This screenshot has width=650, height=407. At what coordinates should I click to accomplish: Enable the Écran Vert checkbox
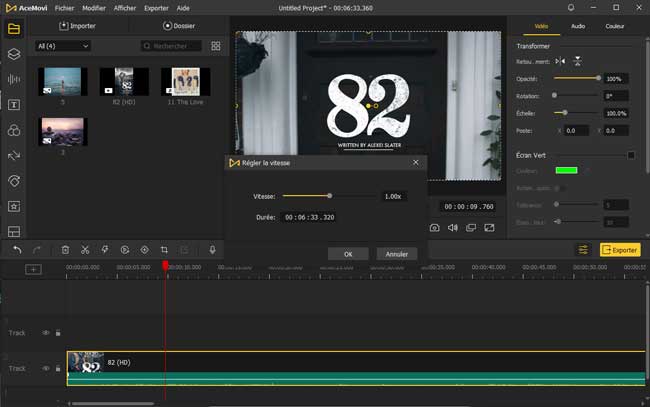(x=631, y=155)
